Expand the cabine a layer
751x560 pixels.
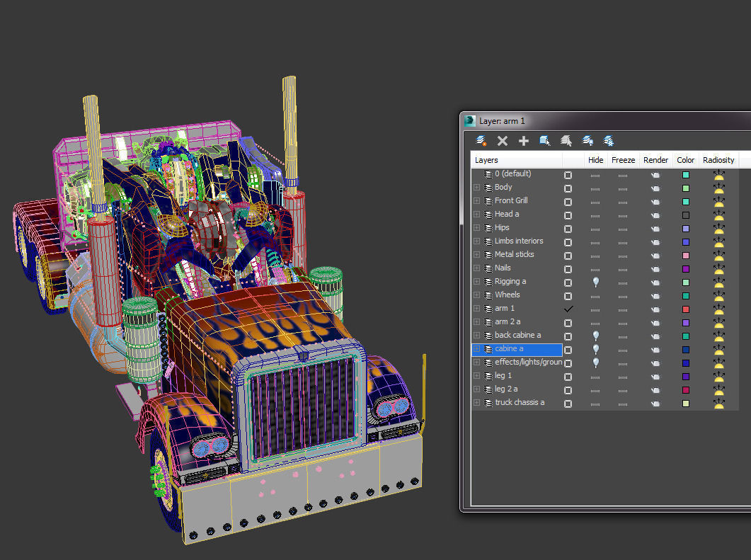(476, 349)
